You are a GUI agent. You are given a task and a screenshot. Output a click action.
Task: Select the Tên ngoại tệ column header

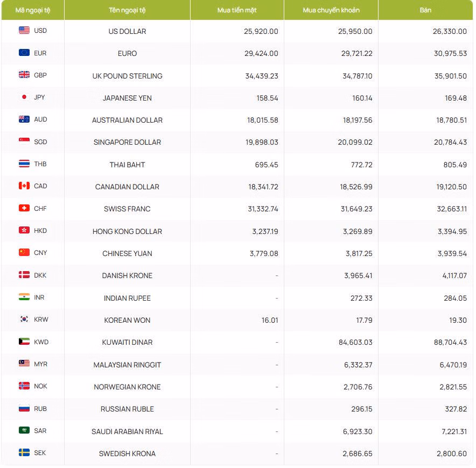(x=127, y=10)
